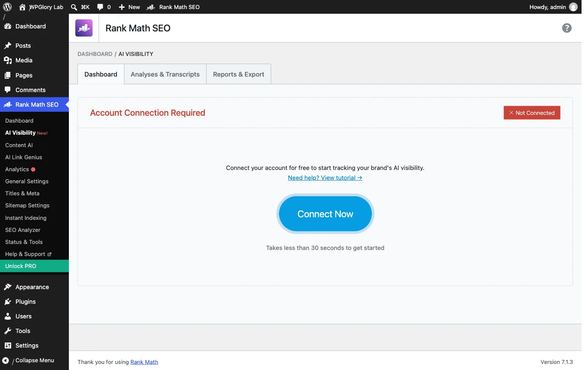Collapse the admin sidebar menu

click(x=34, y=361)
